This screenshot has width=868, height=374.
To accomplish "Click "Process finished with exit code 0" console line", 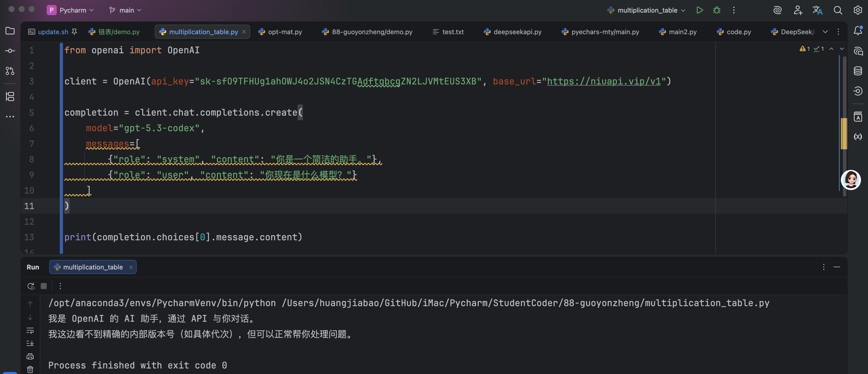I will 137,365.
